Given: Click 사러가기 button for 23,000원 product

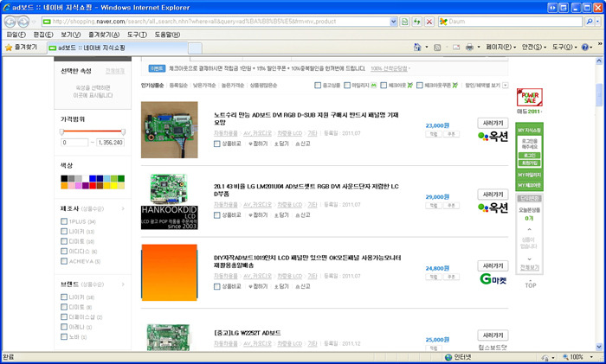Looking at the screenshot, I should pos(493,123).
